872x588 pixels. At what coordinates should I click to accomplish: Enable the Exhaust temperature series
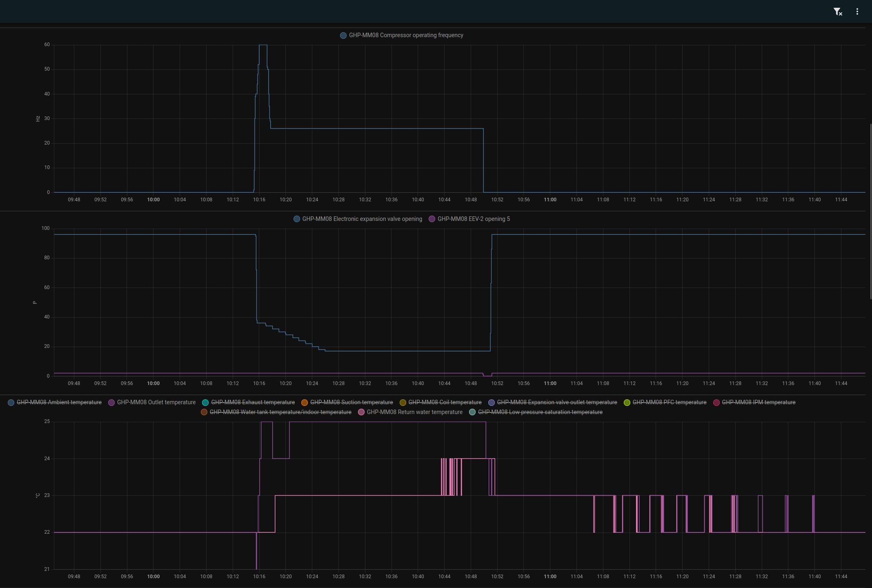pyautogui.click(x=252, y=403)
